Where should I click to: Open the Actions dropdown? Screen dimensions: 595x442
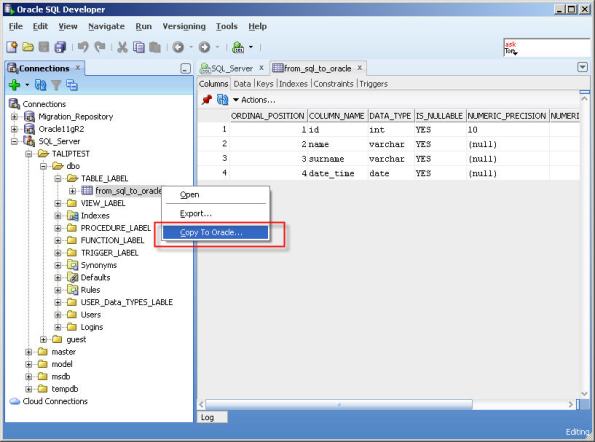[x=254, y=100]
